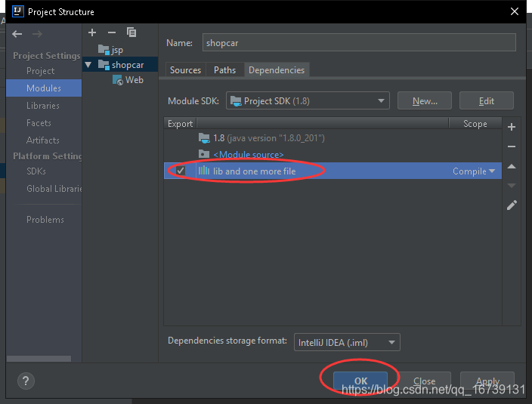The width and height of the screenshot is (532, 404).
Task: Select 'lib and one more file' row
Action: pyautogui.click(x=332, y=171)
